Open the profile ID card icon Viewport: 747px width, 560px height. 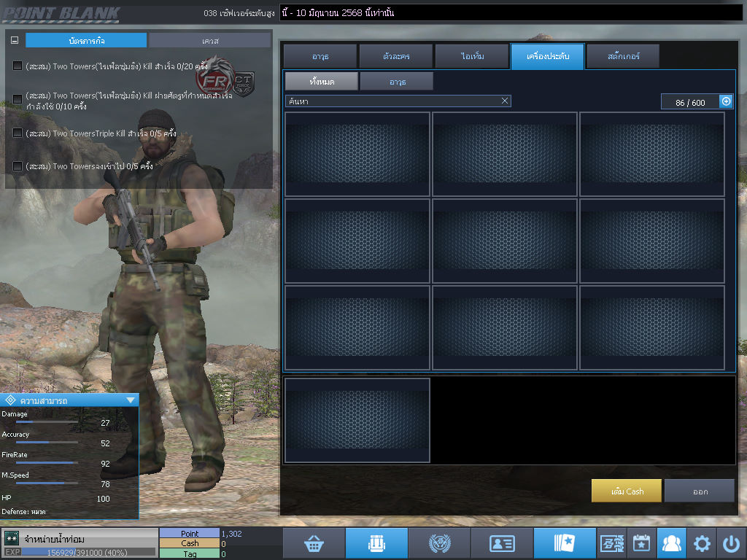click(502, 542)
